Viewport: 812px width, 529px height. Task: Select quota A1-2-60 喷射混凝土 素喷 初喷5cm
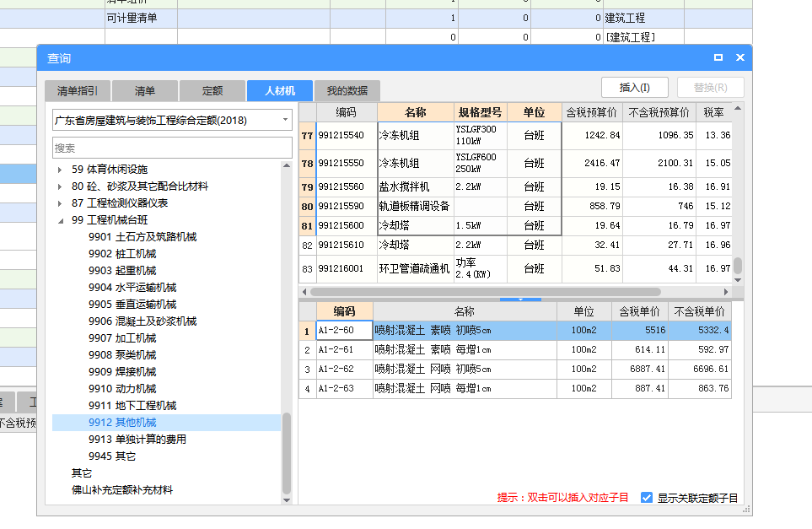point(515,330)
